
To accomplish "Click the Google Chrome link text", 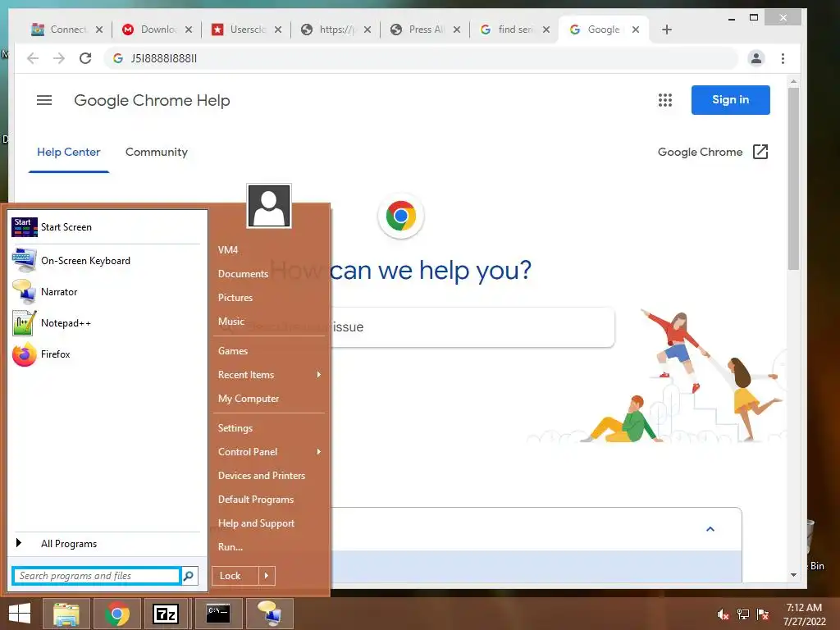I will pyautogui.click(x=700, y=152).
